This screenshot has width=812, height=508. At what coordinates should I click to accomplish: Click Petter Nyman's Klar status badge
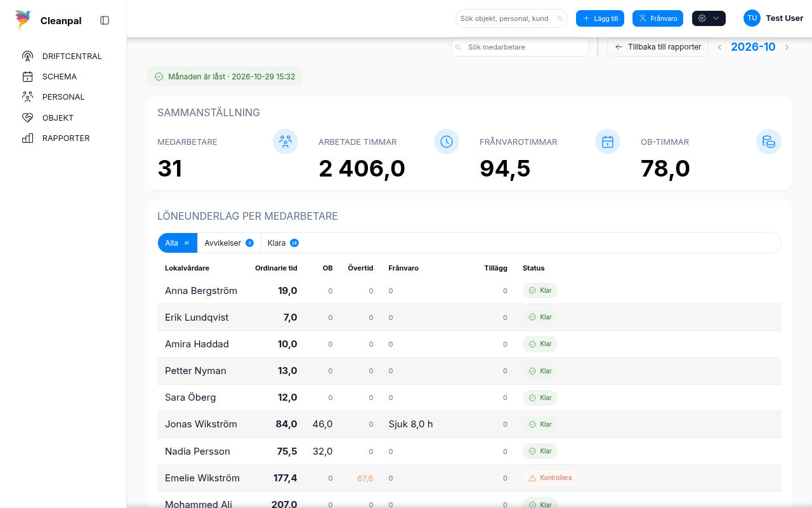tap(540, 371)
